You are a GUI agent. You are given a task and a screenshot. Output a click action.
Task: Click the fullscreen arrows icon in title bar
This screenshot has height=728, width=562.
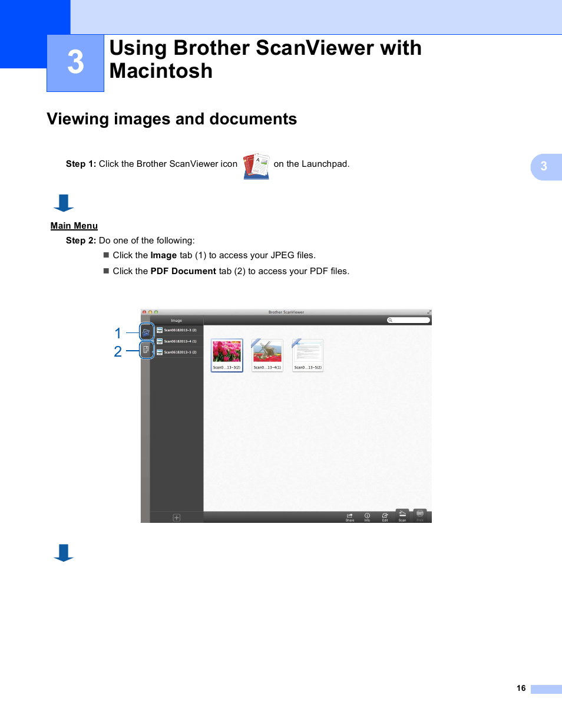point(429,312)
